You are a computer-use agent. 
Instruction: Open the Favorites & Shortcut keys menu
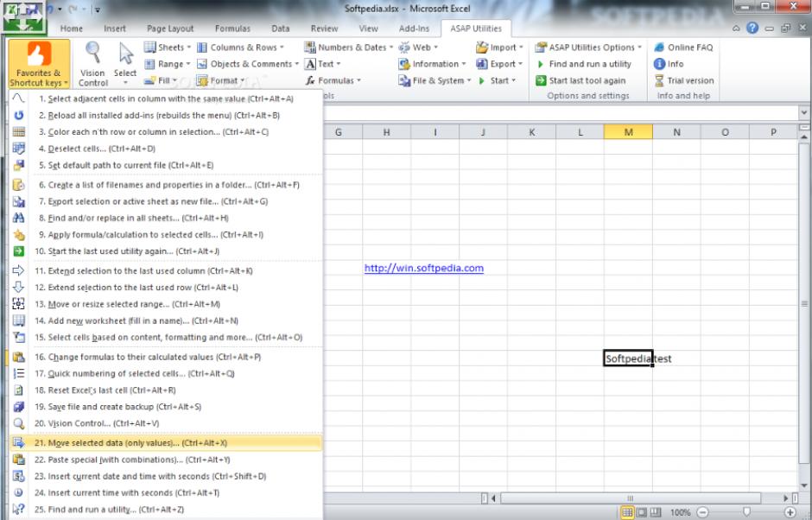tap(39, 64)
